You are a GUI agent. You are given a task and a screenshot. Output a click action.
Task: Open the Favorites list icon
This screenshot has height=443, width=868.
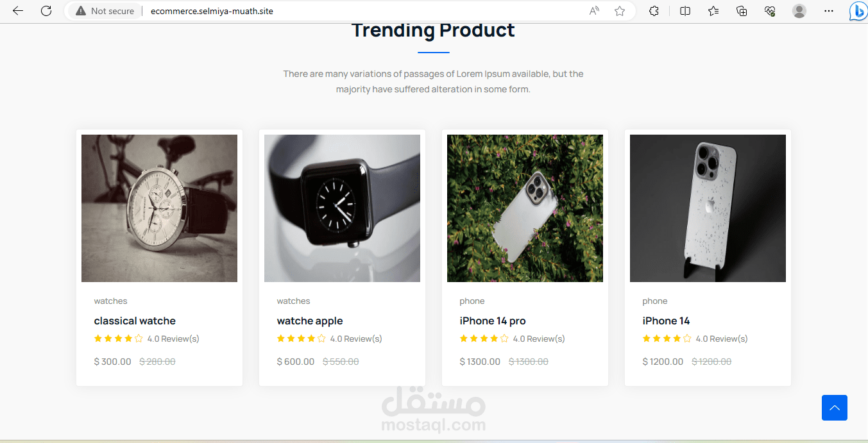[x=713, y=11]
